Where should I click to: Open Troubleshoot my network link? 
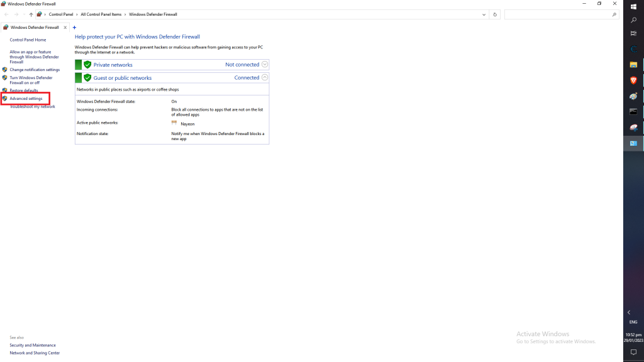33,107
